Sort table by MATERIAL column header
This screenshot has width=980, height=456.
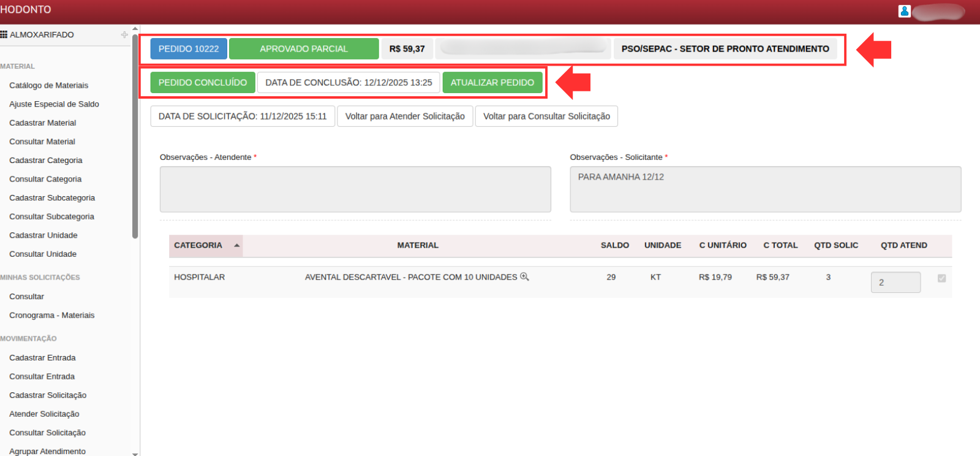pos(418,245)
